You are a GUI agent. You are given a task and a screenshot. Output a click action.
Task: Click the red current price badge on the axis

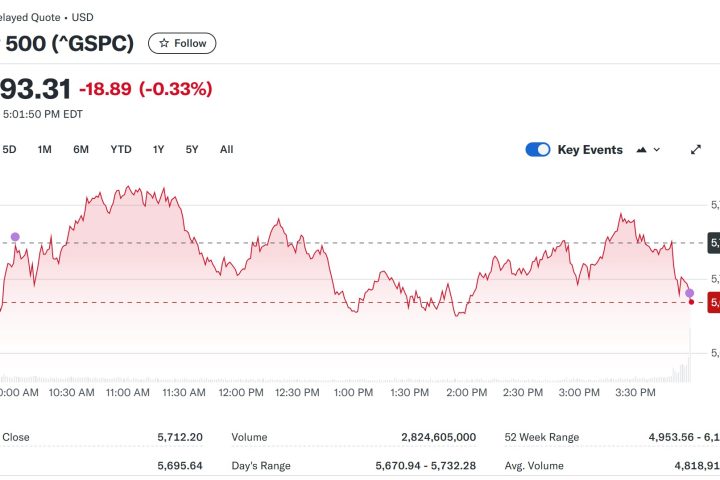click(713, 302)
